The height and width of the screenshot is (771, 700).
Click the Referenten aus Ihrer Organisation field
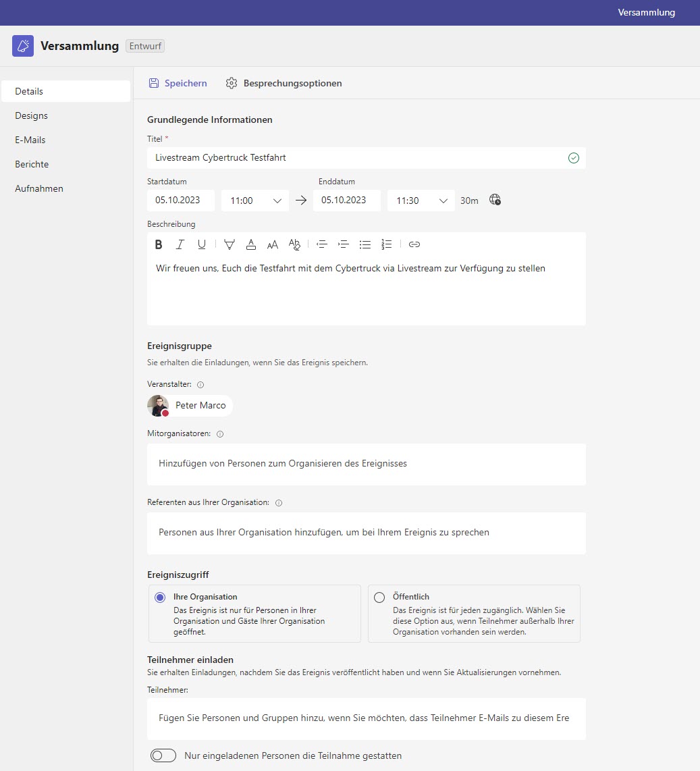coord(367,533)
